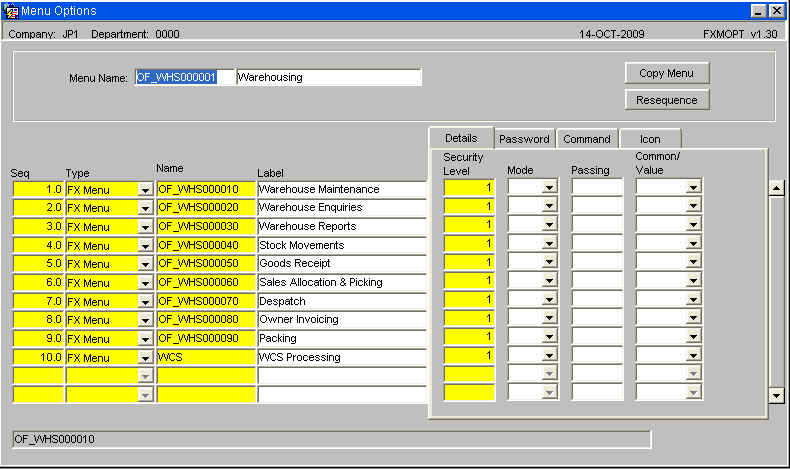Click the WCS name cell
Viewport: 790px width, 469px height.
point(206,357)
